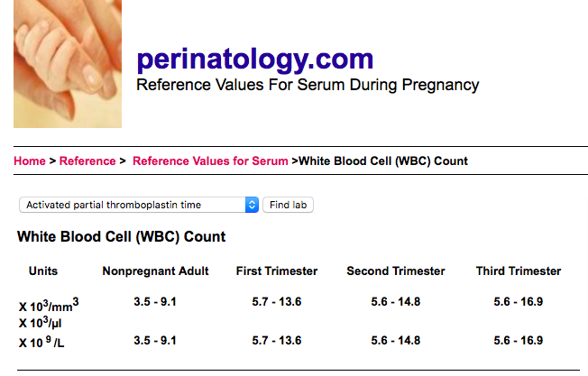Click the perinatology.com site title
This screenshot has width=588, height=376.
tap(255, 60)
